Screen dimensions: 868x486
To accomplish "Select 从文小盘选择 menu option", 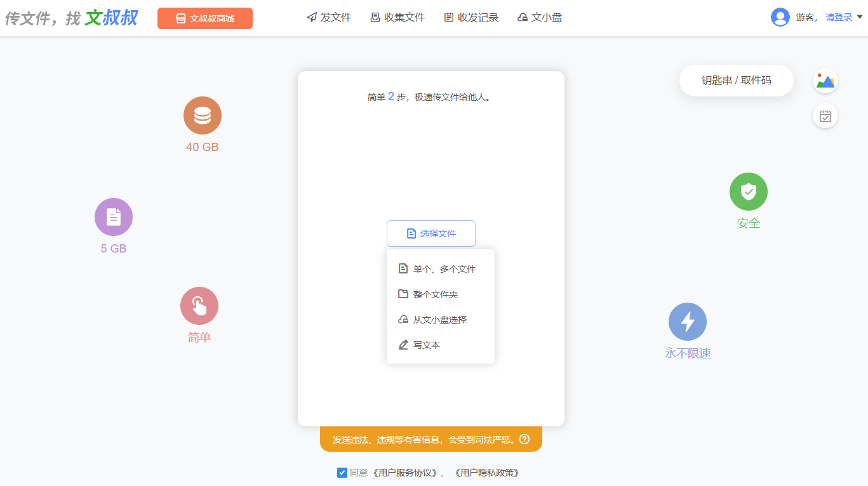I will click(439, 320).
